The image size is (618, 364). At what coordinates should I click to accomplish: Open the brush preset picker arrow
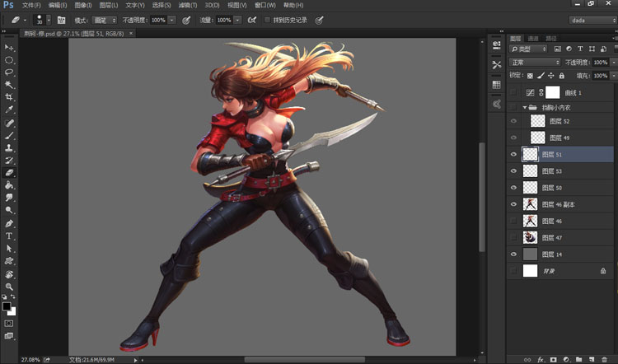[x=49, y=20]
